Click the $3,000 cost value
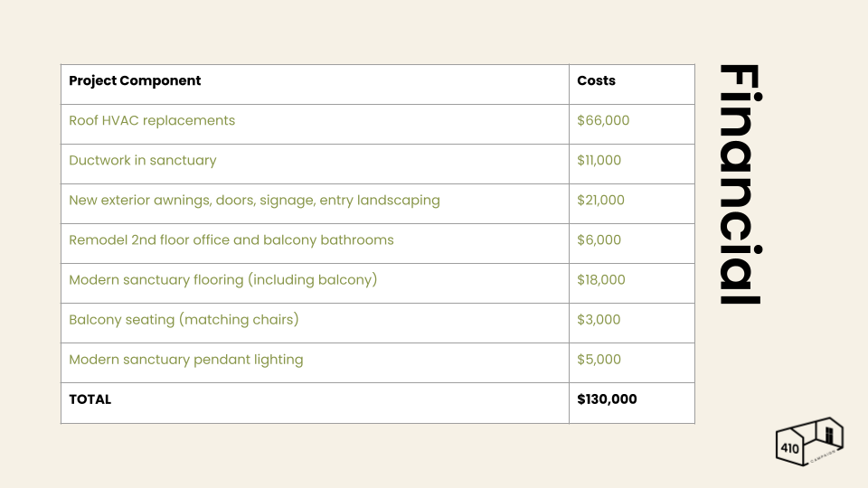The image size is (868, 488). pos(599,320)
